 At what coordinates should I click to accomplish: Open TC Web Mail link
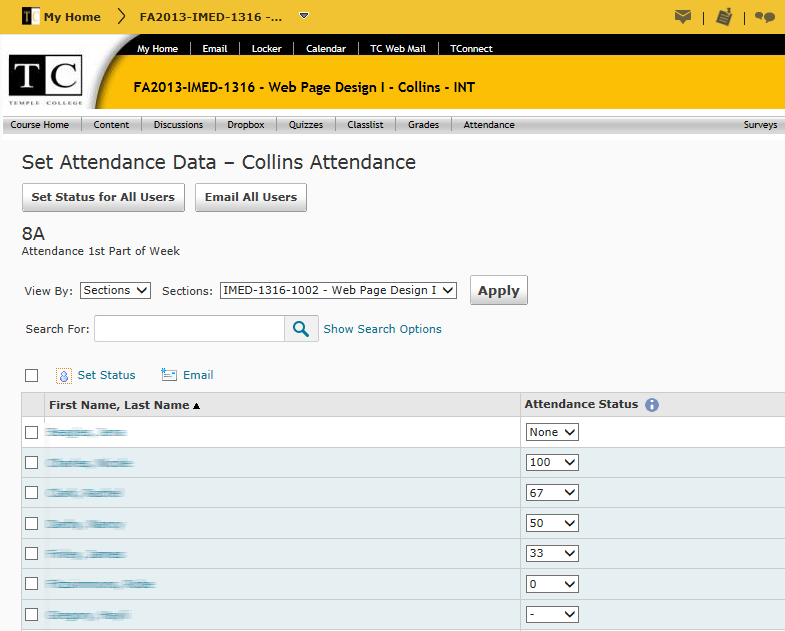click(x=398, y=49)
